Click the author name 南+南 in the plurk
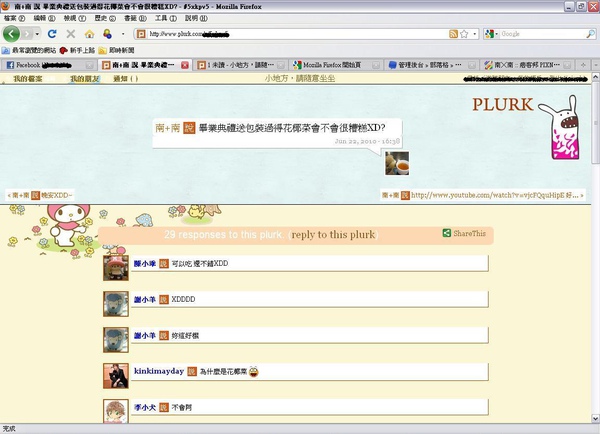Screen dimensions: 600x434 click(x=168, y=127)
